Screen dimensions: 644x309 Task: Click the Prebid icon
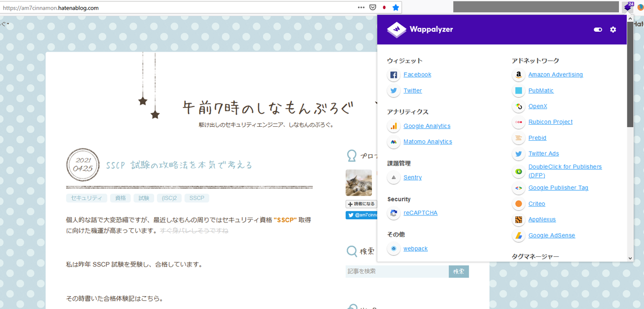click(x=518, y=138)
